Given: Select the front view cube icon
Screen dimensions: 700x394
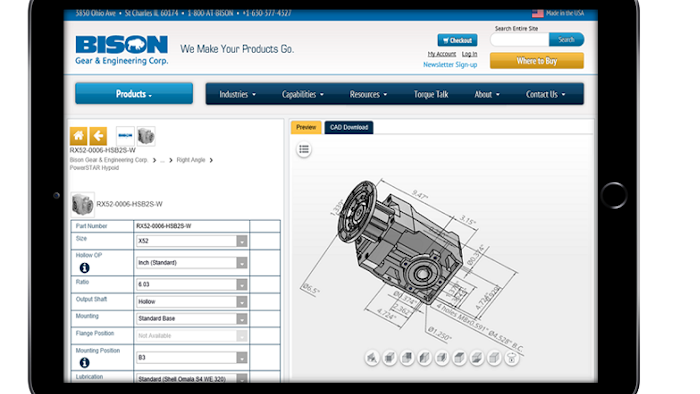Looking at the screenshot, I should pyautogui.click(x=390, y=358).
